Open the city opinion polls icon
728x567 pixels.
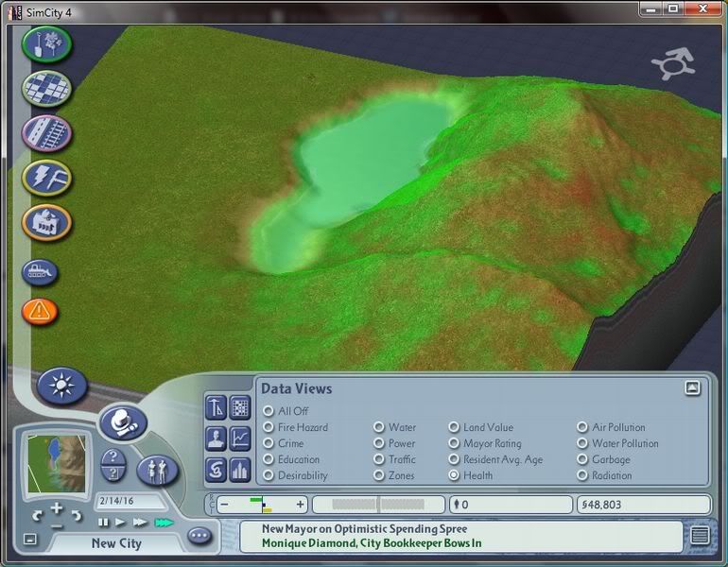click(x=240, y=470)
